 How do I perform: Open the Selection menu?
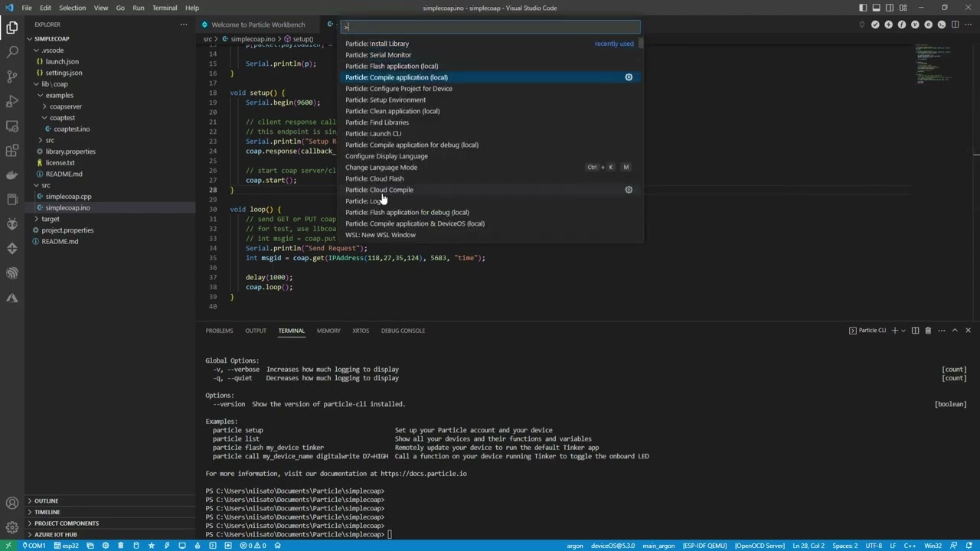tap(72, 8)
